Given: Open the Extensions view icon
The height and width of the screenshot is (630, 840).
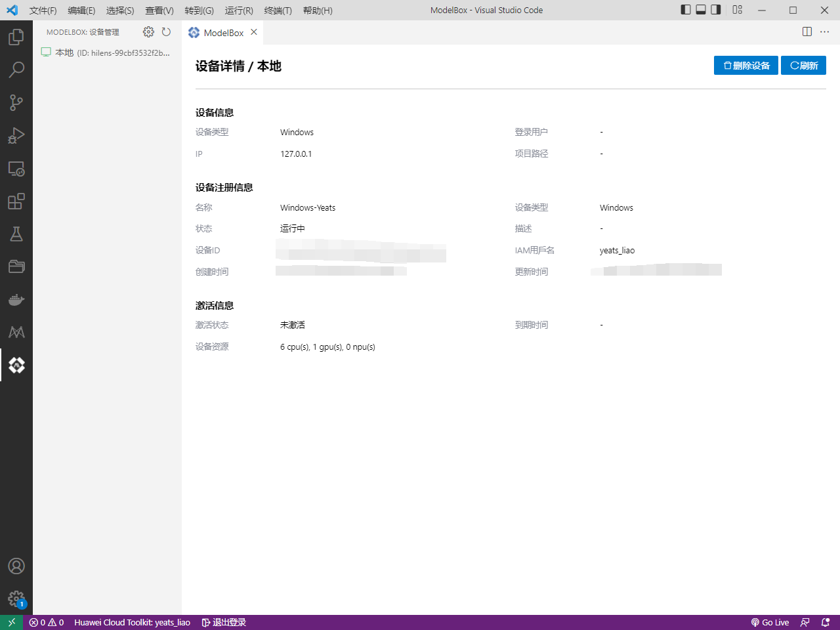Looking at the screenshot, I should pyautogui.click(x=16, y=201).
